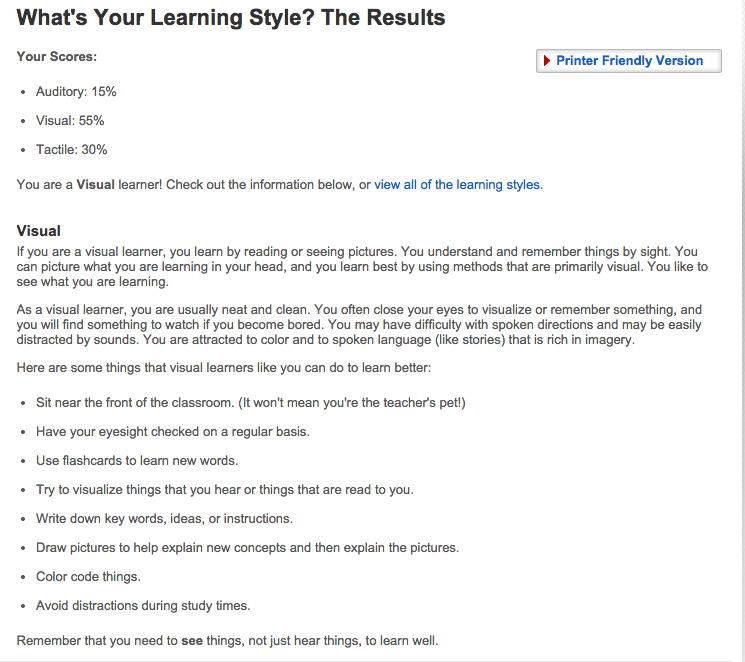This screenshot has height=662, width=745.
Task: Click the 'Write down key words' tip
Action: point(164,519)
